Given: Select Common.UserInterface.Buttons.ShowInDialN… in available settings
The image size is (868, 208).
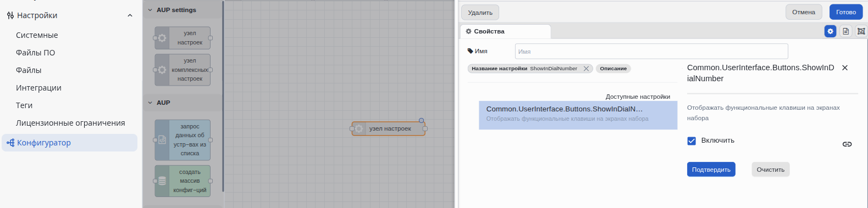Looking at the screenshot, I should 578,115.
